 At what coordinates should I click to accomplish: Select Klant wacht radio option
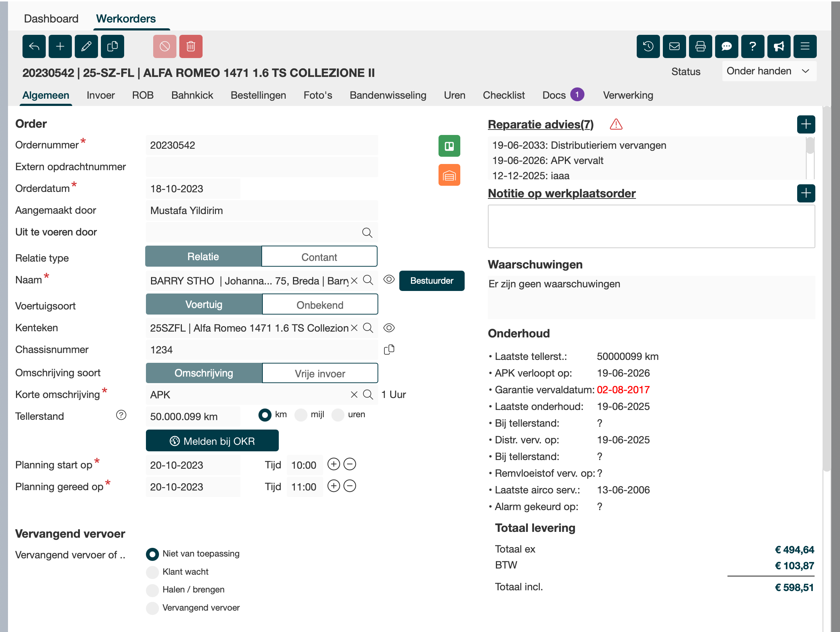pyautogui.click(x=152, y=572)
